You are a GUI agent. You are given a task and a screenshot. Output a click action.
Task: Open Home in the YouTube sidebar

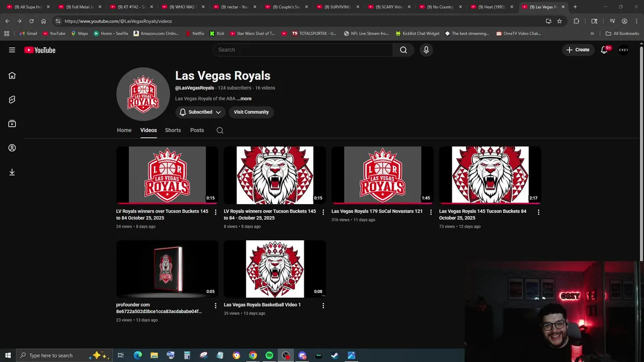[x=12, y=75]
